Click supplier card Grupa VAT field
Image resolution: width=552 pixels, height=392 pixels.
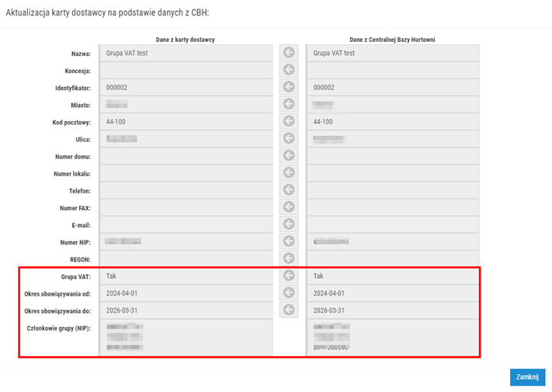click(186, 276)
